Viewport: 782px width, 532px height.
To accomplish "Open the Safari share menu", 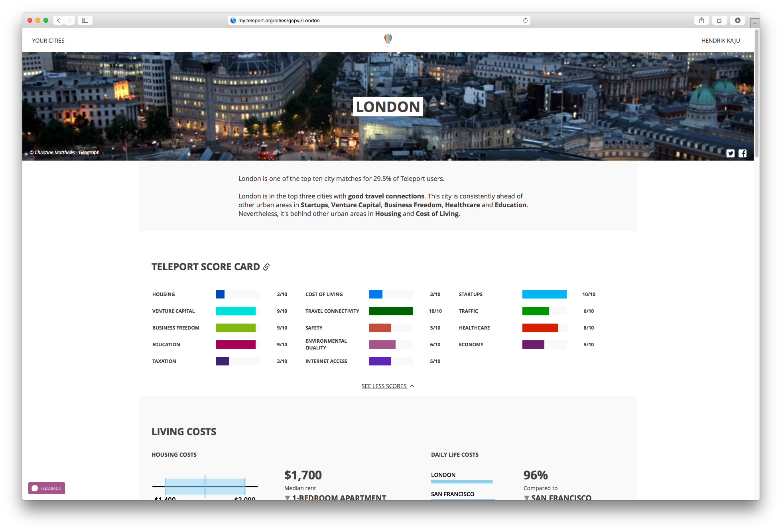I will [x=701, y=20].
